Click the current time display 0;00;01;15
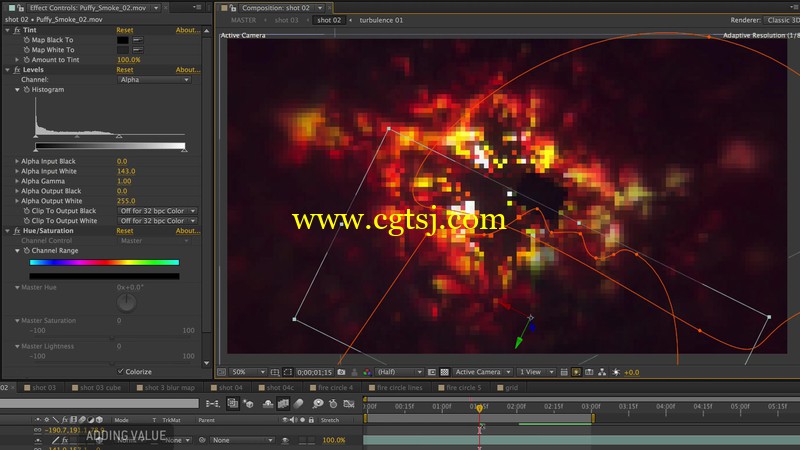Screen dimensions: 800x450 tap(314, 372)
